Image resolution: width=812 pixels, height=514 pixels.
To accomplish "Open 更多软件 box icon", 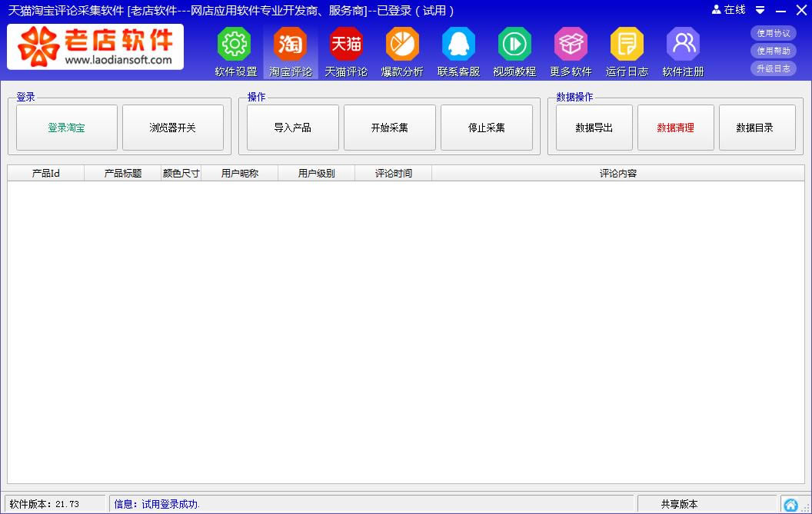I will tap(571, 45).
